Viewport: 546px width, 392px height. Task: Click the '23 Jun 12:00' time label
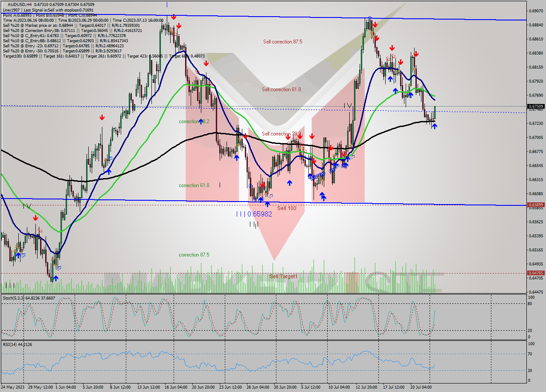coord(231,387)
